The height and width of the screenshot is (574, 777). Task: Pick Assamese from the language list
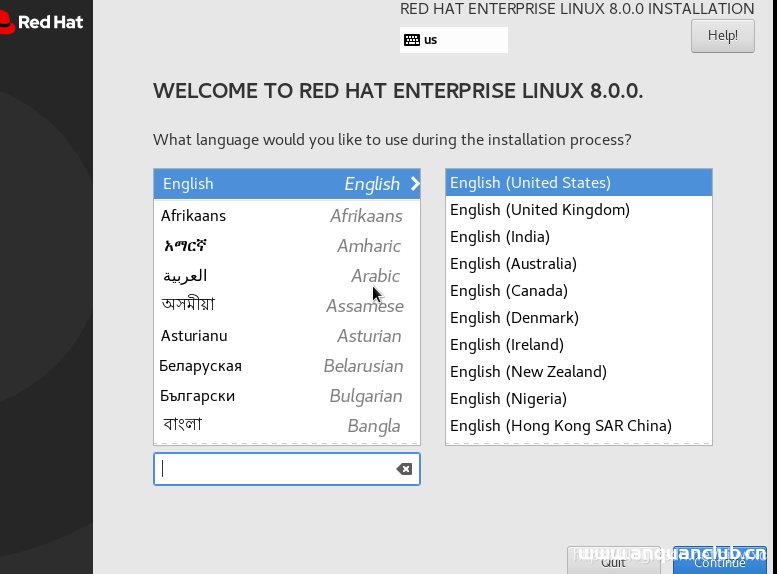(286, 306)
